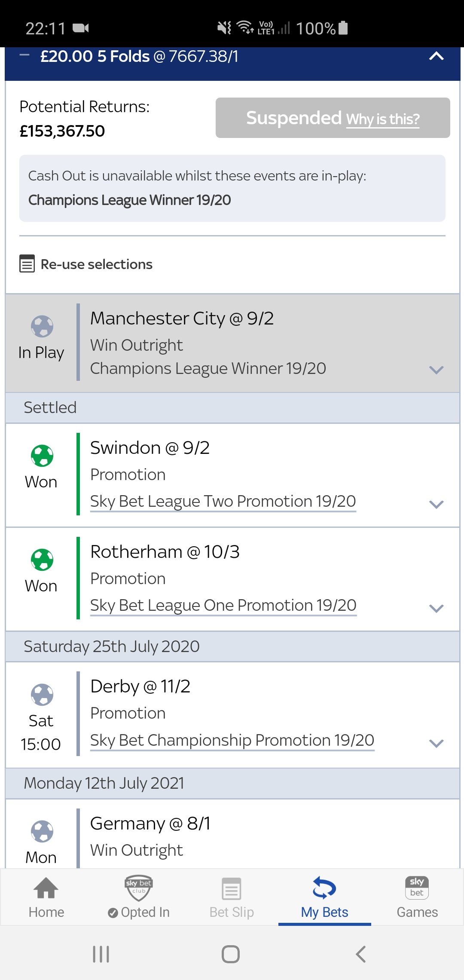
Task: Open the Bet Slip icon
Action: click(x=232, y=889)
